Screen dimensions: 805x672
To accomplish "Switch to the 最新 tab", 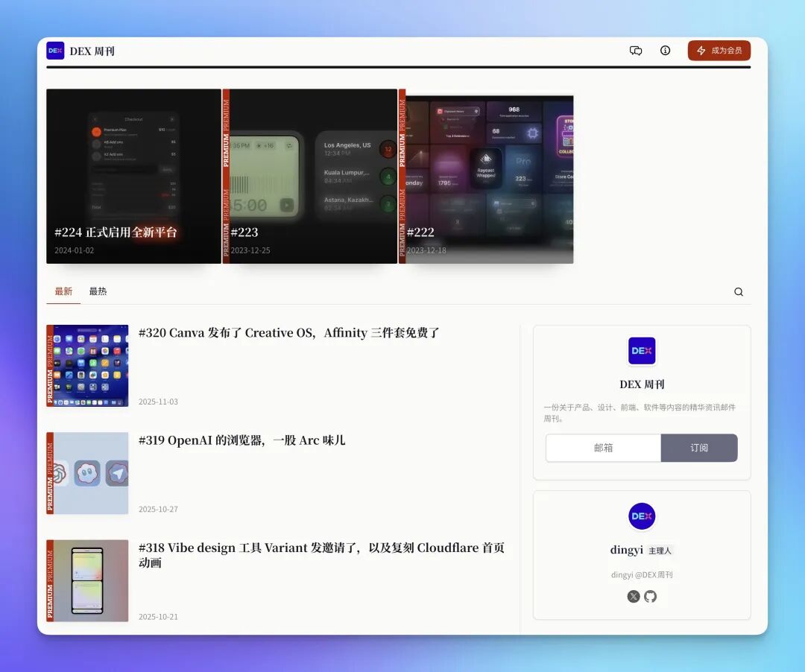I will click(x=63, y=291).
